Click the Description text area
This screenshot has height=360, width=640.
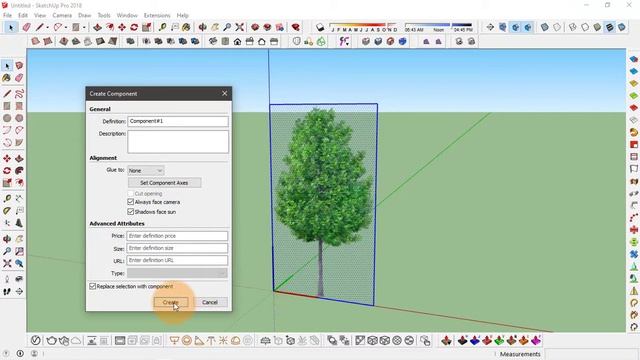point(178,142)
